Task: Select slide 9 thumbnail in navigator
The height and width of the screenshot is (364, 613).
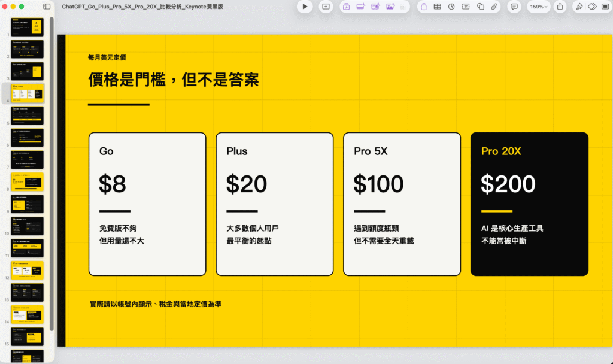Action: [27, 204]
